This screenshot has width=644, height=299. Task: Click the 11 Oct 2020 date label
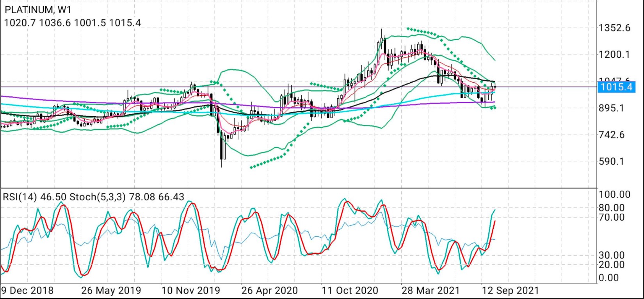tap(350, 291)
